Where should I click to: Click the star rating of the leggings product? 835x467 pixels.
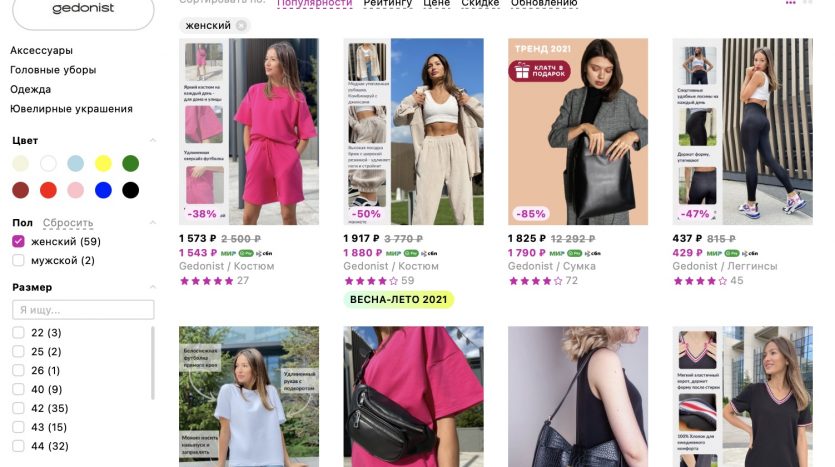pyautogui.click(x=698, y=281)
